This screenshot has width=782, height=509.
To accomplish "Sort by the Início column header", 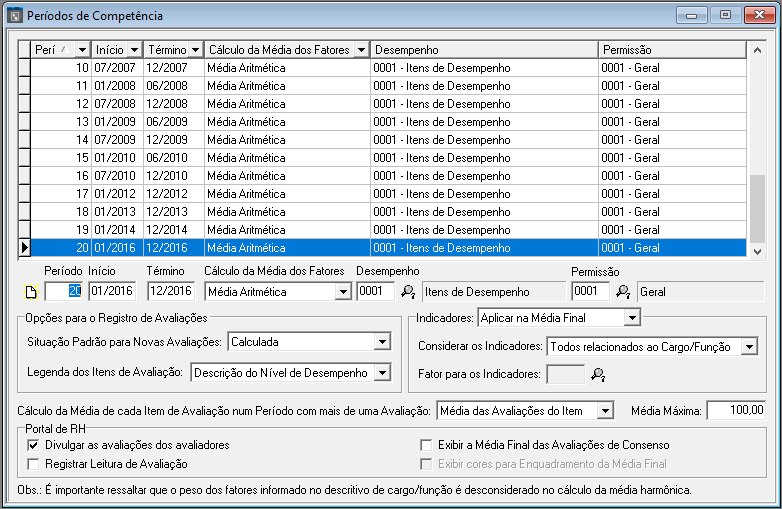I will [x=117, y=49].
